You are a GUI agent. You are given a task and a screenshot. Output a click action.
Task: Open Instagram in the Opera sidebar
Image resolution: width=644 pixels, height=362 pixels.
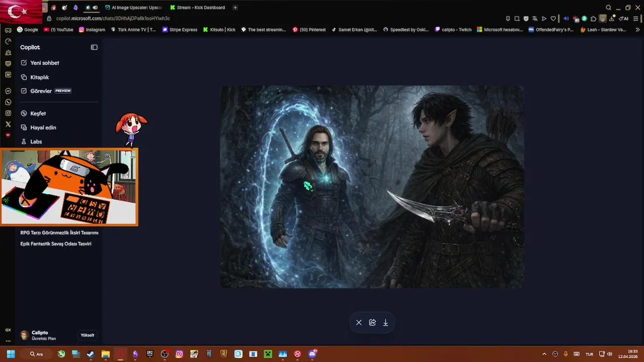[8, 113]
